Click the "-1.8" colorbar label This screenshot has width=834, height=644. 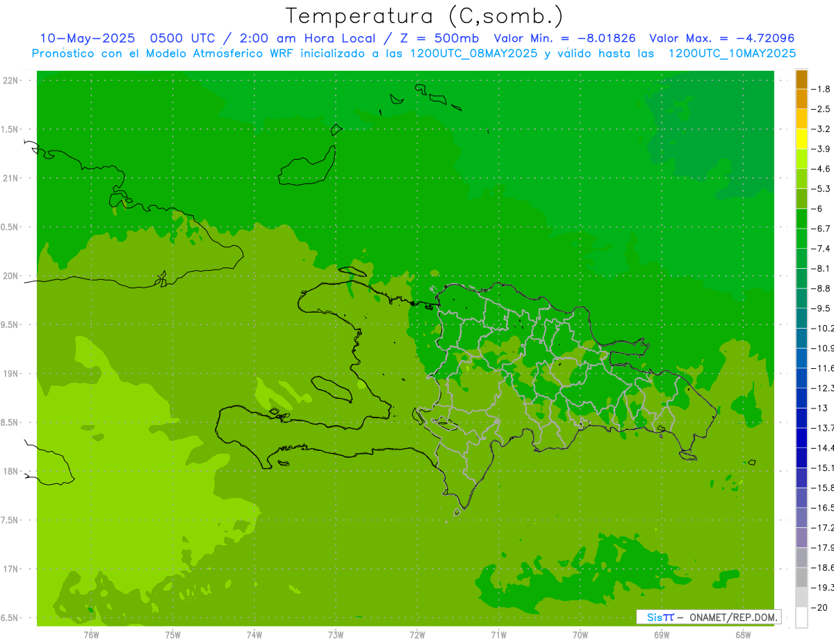click(822, 89)
